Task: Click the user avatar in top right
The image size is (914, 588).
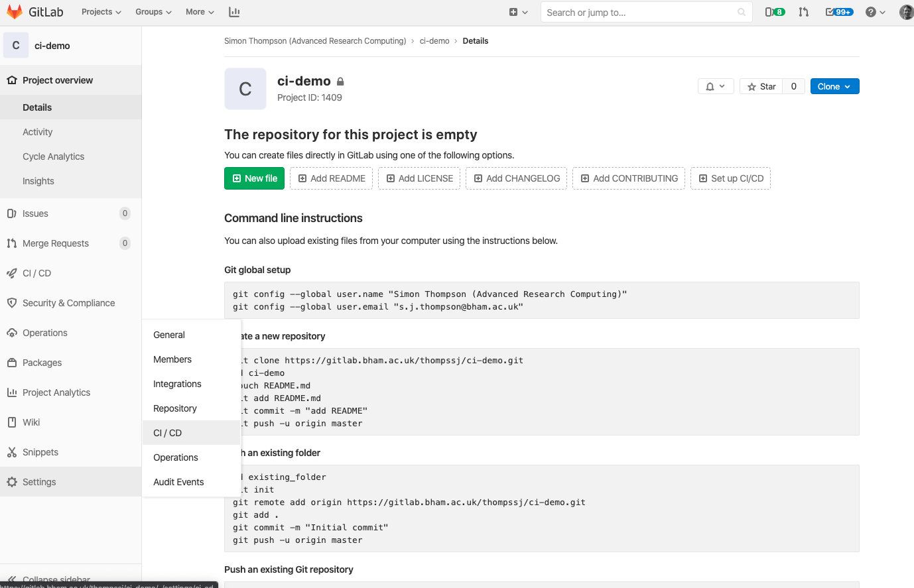Action: point(906,12)
